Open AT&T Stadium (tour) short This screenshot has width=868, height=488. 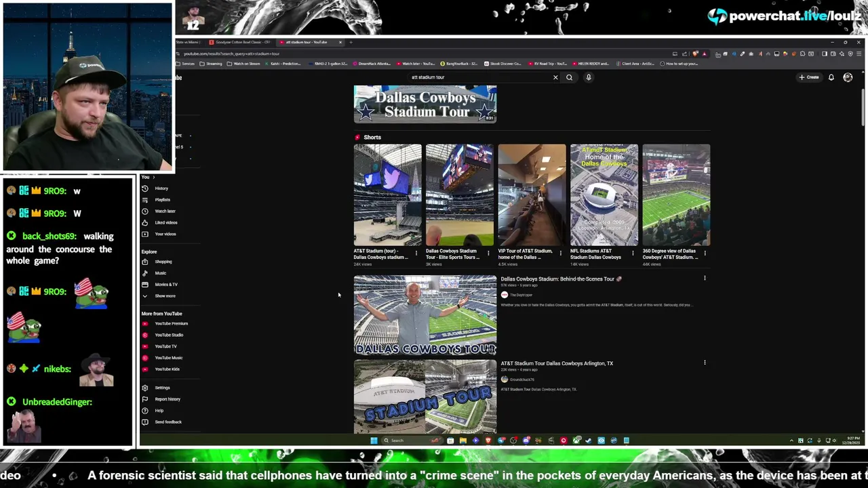[387, 195]
